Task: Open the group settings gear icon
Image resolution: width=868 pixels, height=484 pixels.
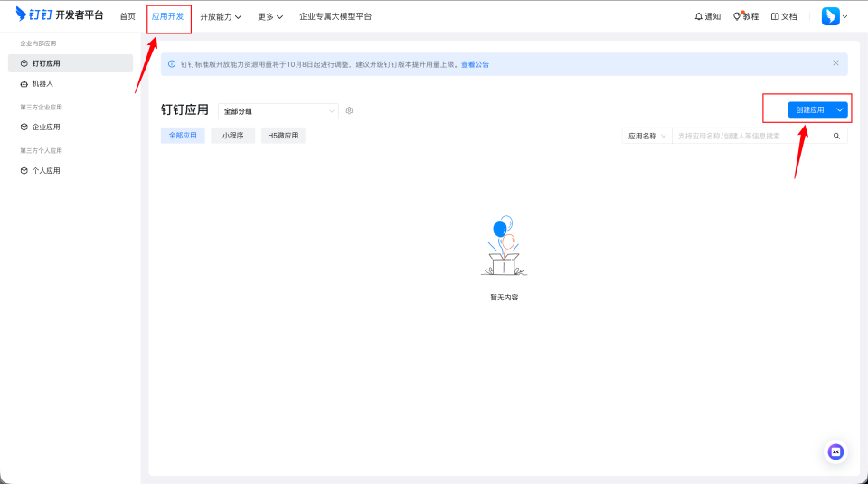Action: [x=349, y=110]
